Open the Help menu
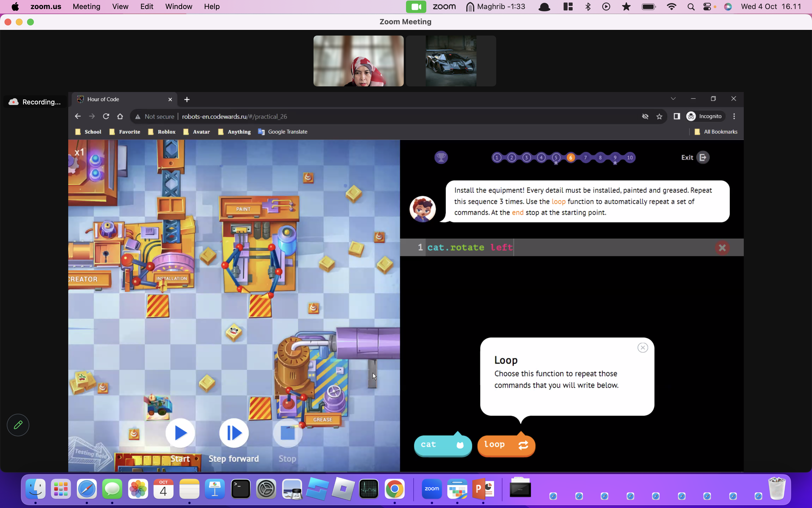 pyautogui.click(x=212, y=6)
